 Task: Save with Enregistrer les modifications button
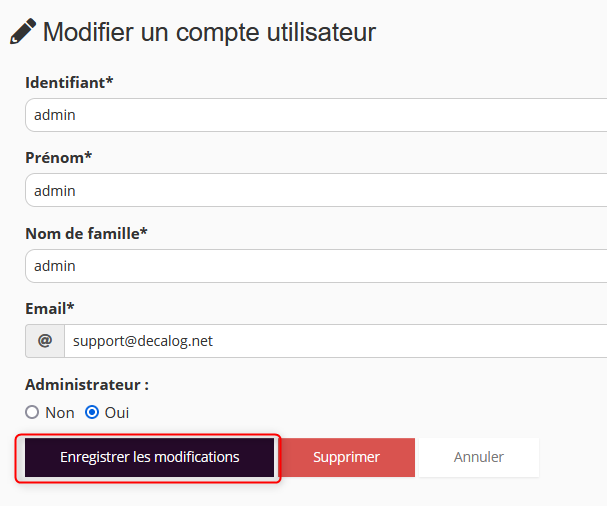tap(150, 457)
